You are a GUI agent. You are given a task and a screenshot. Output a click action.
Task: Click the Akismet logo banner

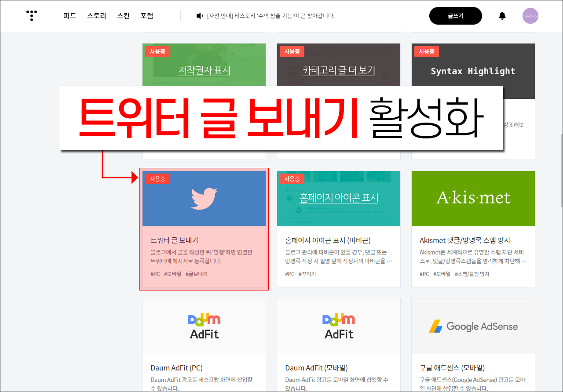pyautogui.click(x=473, y=199)
